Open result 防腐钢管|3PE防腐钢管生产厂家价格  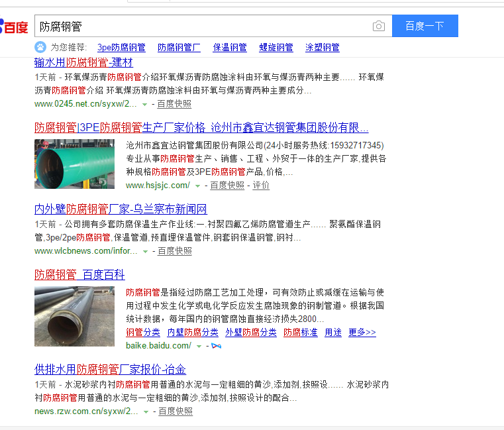(x=201, y=128)
